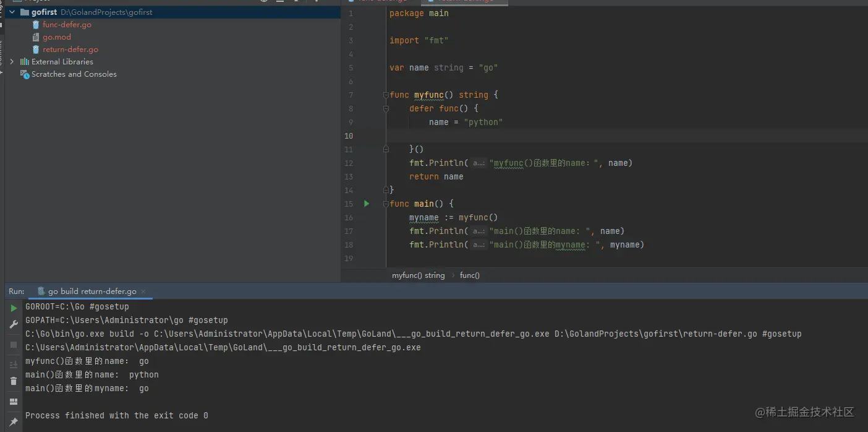Select External Libraries tree item
This screenshot has height=432, width=868.
(62, 62)
